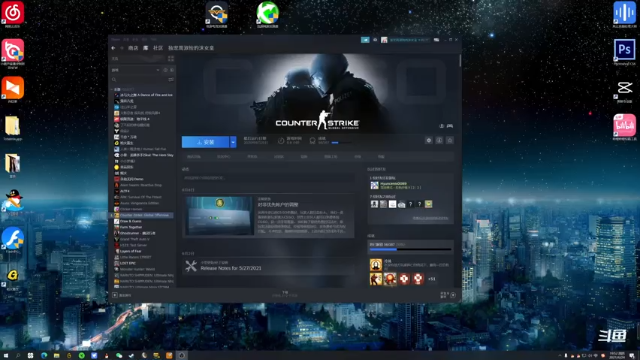Click the ready-to-play filter icon in sidebar
640x360 pixels.
[x=171, y=70]
